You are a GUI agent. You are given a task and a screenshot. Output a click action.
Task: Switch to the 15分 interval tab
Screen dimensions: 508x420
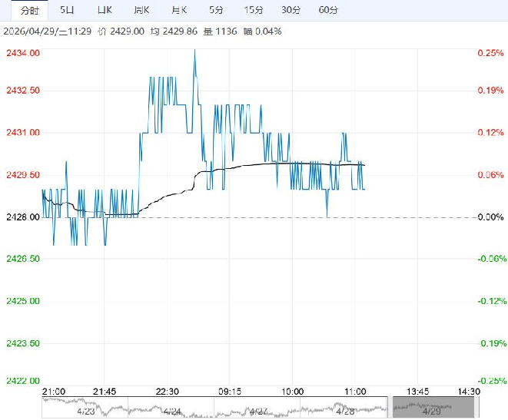(x=253, y=10)
